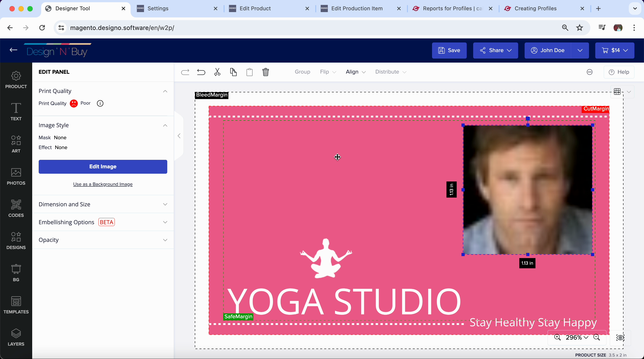The width and height of the screenshot is (644, 359).
Task: Expand the Dimension and Size section
Action: [103, 204]
